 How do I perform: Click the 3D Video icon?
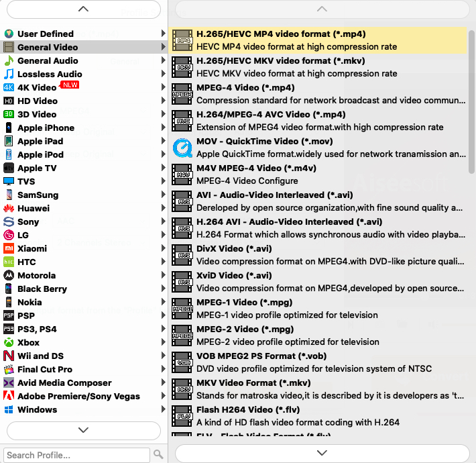[x=9, y=114]
